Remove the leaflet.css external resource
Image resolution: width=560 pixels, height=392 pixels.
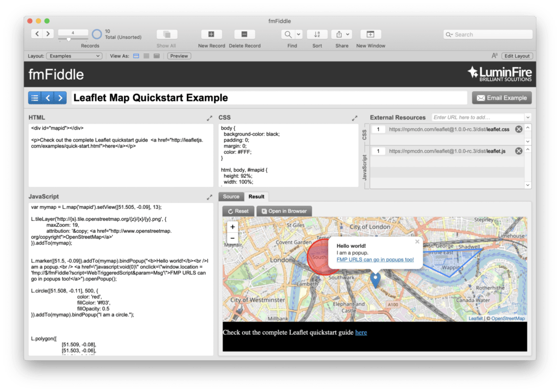click(x=518, y=129)
